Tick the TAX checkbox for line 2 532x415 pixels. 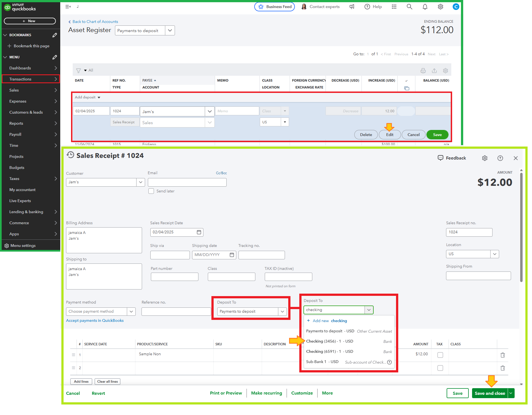[x=440, y=368]
